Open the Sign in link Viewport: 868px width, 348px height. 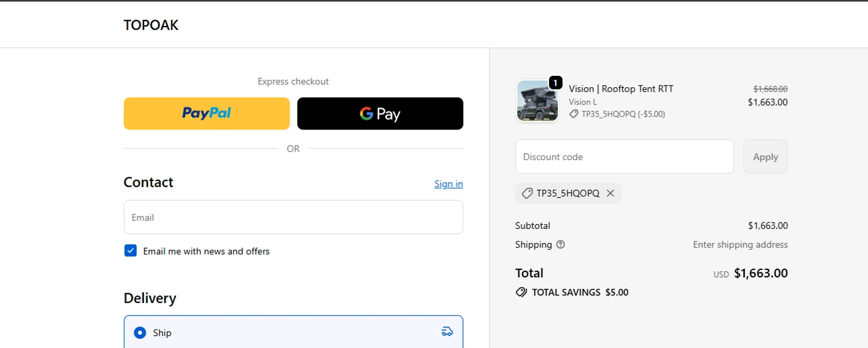click(x=448, y=184)
